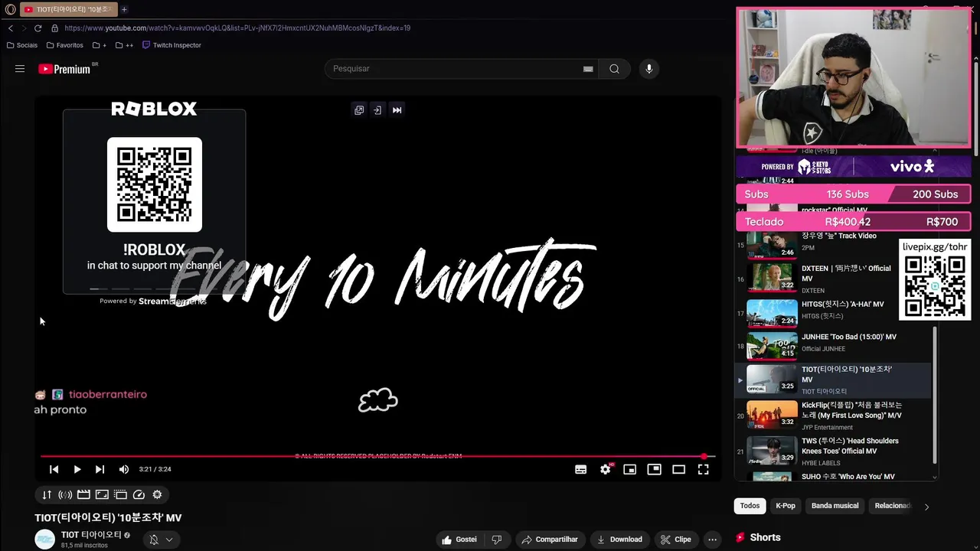Click the frame corners icon in the extension toolbar
This screenshot has height=551, width=980.
pyautogui.click(x=102, y=494)
